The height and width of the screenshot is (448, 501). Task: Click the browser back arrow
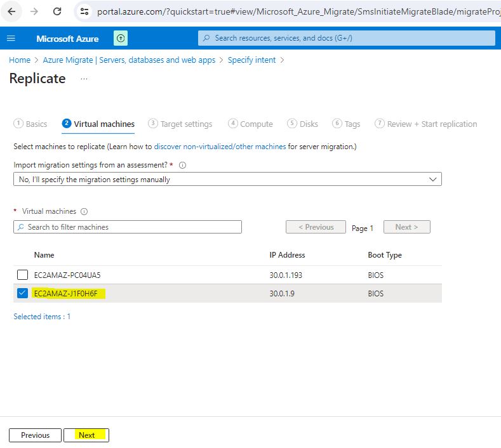coord(12,11)
